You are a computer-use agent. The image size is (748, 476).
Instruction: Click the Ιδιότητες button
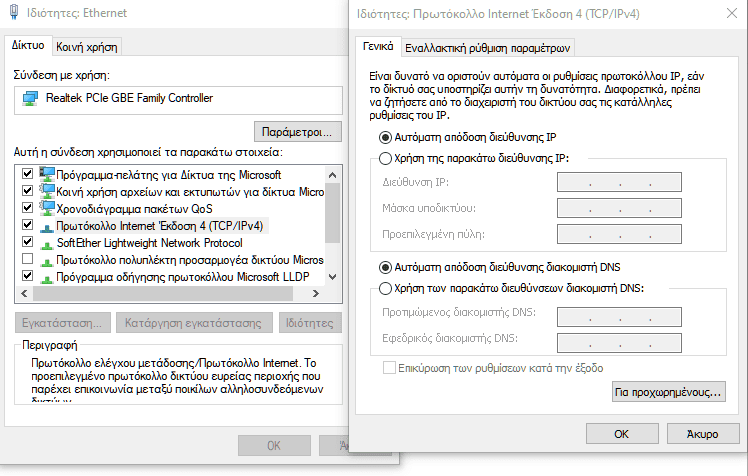pos(310,323)
